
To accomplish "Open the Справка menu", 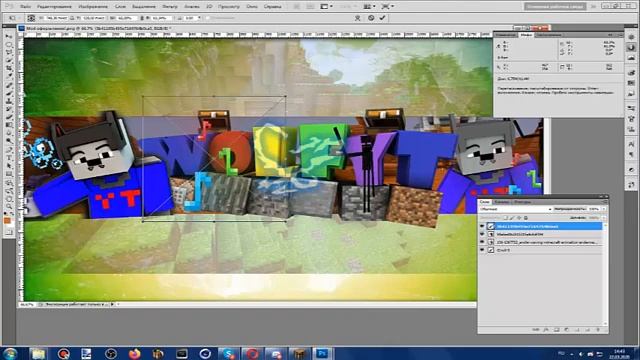I will point(273,7).
